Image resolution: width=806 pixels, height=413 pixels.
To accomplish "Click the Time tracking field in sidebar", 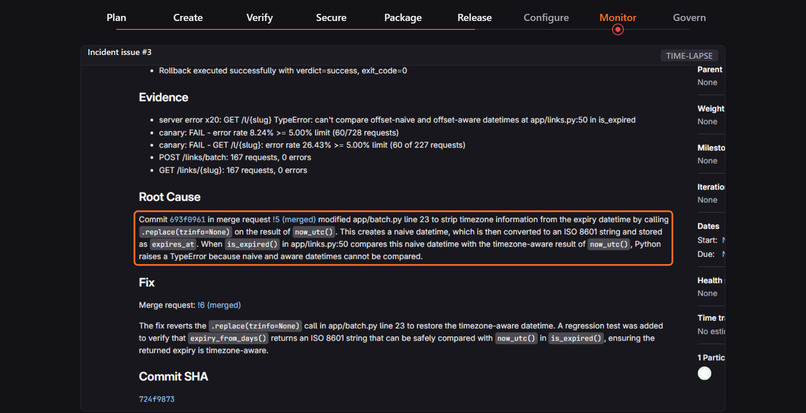I will 711,325.
